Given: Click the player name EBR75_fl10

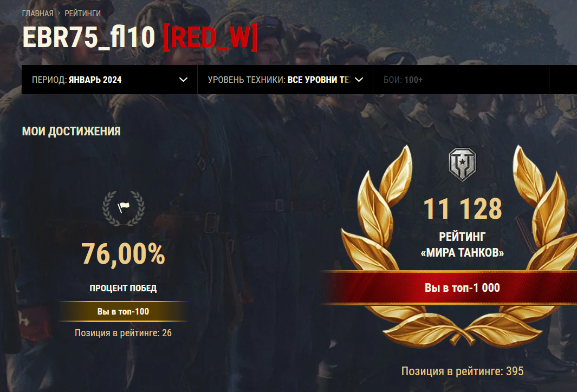Looking at the screenshot, I should [x=89, y=37].
